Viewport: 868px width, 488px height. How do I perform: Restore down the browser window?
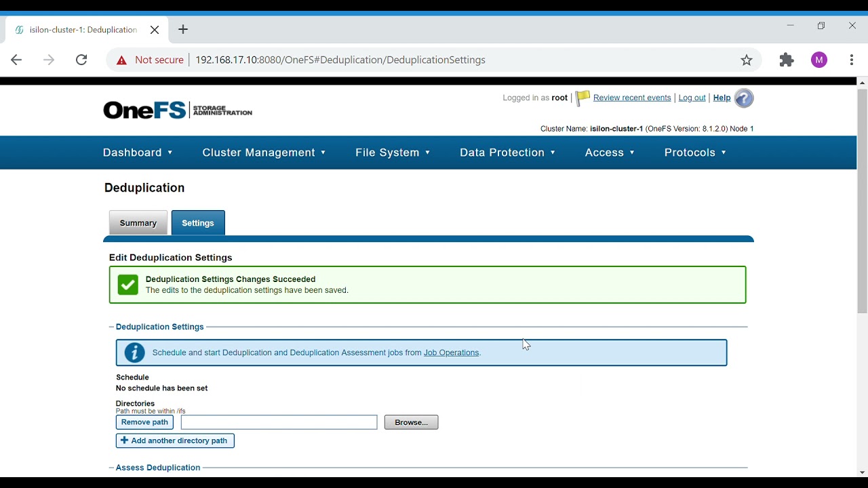click(x=821, y=26)
